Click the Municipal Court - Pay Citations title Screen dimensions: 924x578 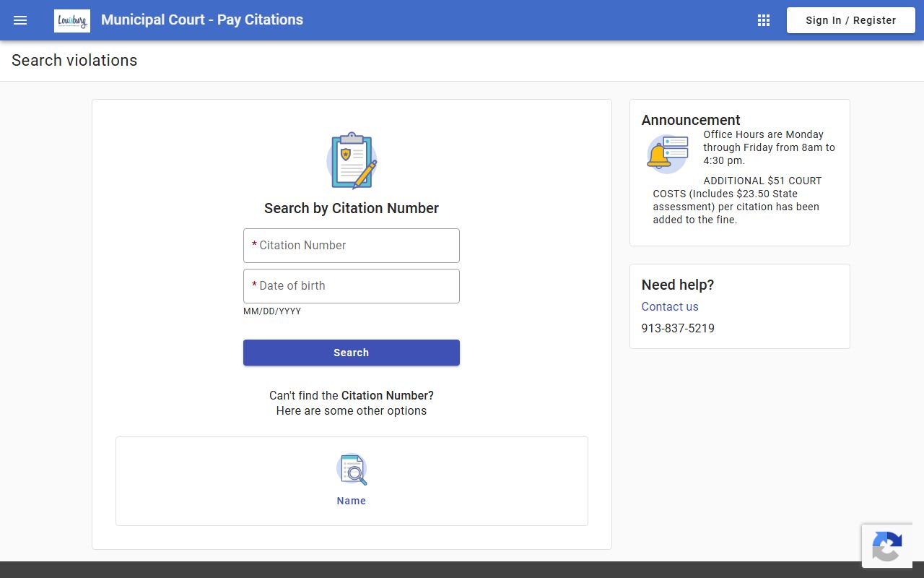[202, 20]
